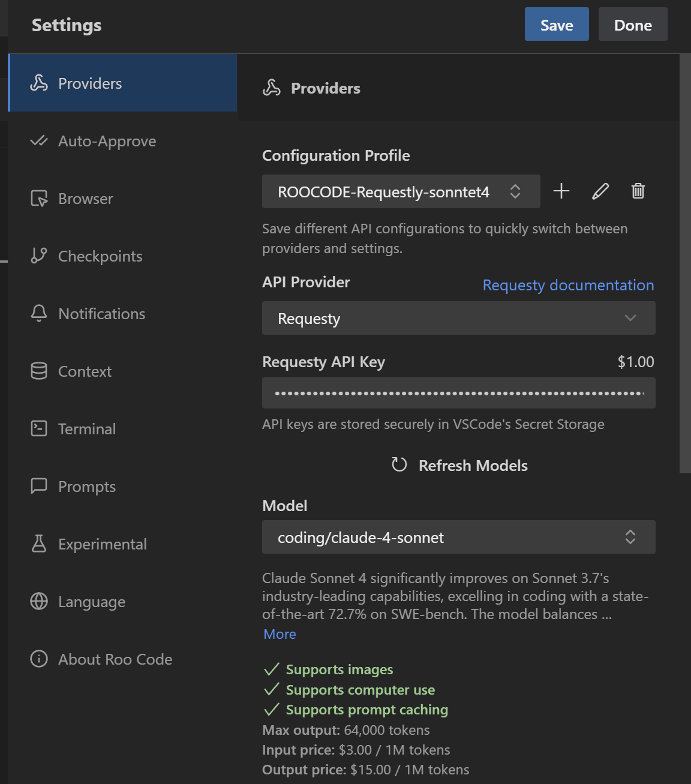
Task: Select the Experimental tab
Action: coord(123,543)
